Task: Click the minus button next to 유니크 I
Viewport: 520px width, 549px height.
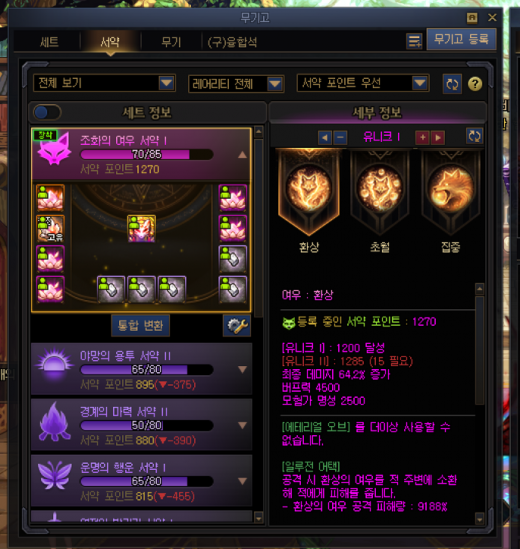Action: 340,137
